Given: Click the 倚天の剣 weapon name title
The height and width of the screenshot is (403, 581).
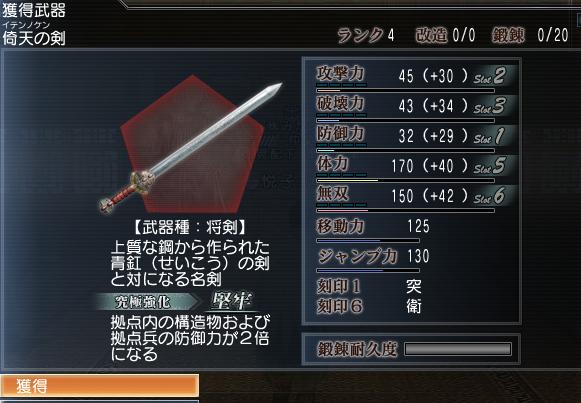Looking at the screenshot, I should click(x=34, y=38).
